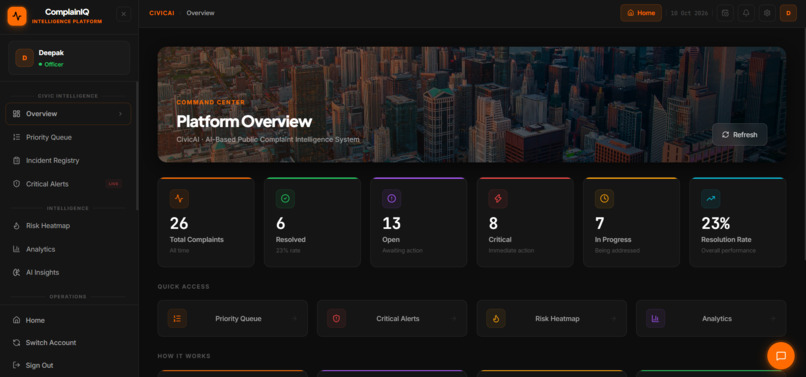Click the lightning icon on the Critical card

[x=498, y=199]
